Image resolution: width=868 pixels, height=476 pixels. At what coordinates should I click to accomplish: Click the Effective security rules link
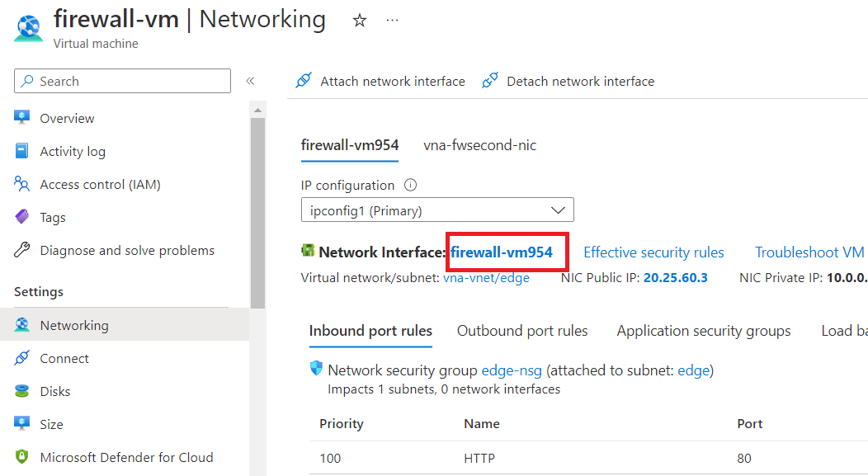653,252
